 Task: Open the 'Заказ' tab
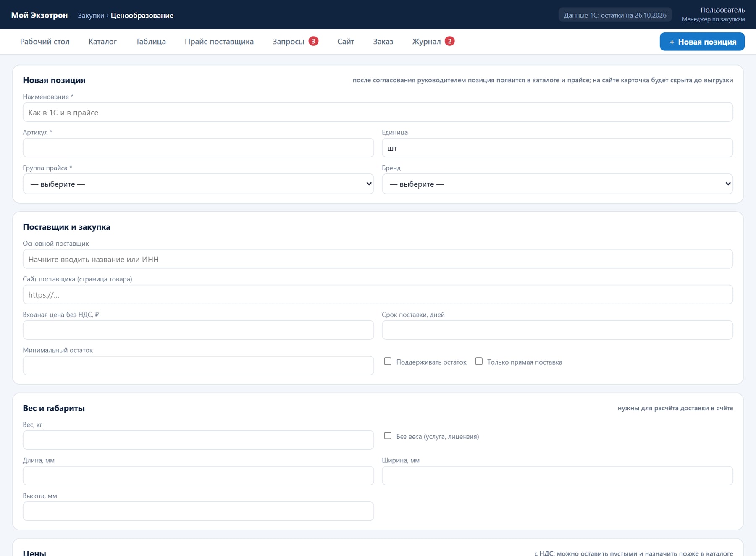[383, 42]
